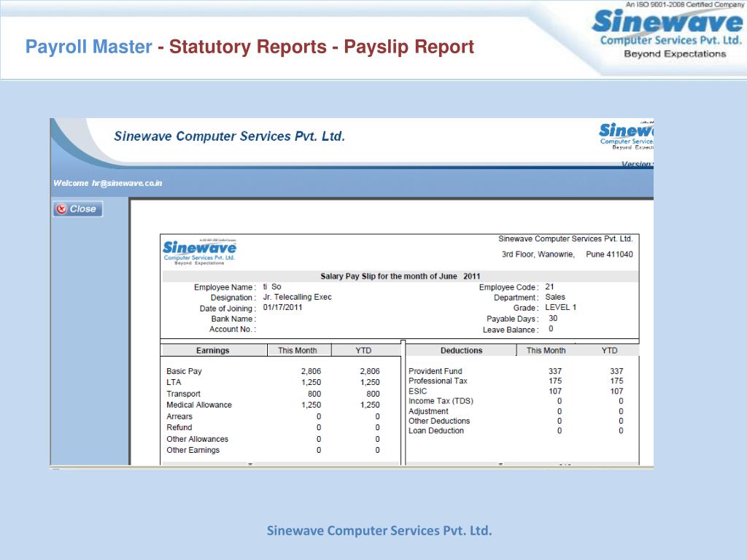Click the Transport row label
The height and width of the screenshot is (560, 747).
(x=183, y=394)
